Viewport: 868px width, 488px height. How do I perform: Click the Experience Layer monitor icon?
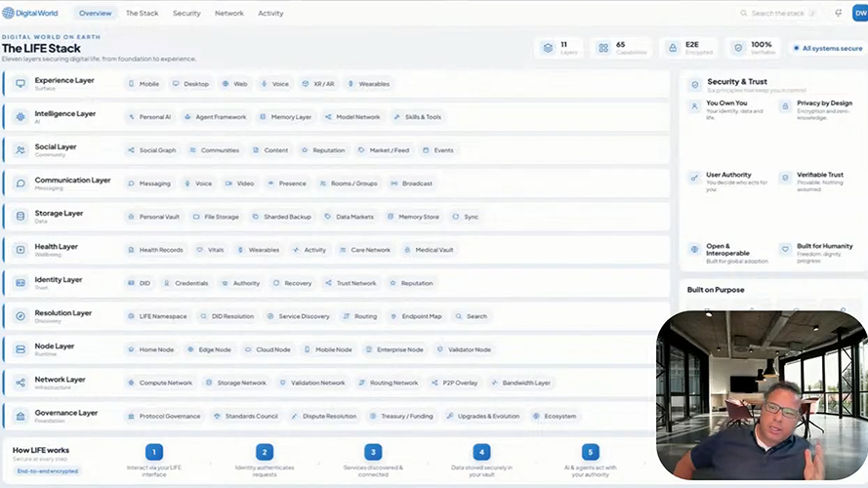click(x=21, y=84)
